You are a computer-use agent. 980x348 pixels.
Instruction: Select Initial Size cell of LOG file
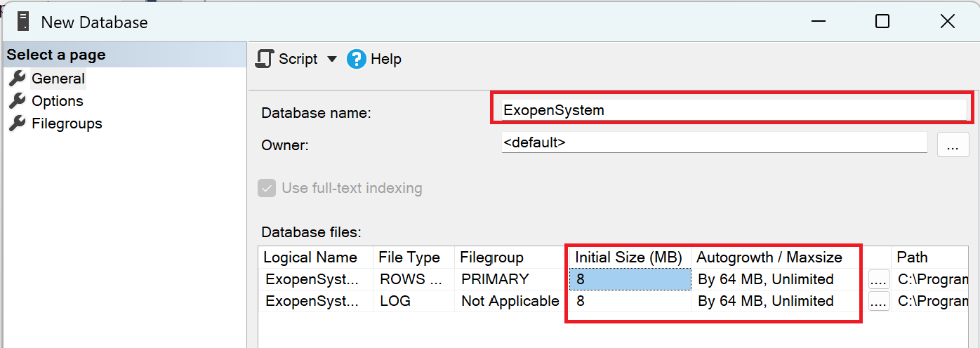pos(629,301)
